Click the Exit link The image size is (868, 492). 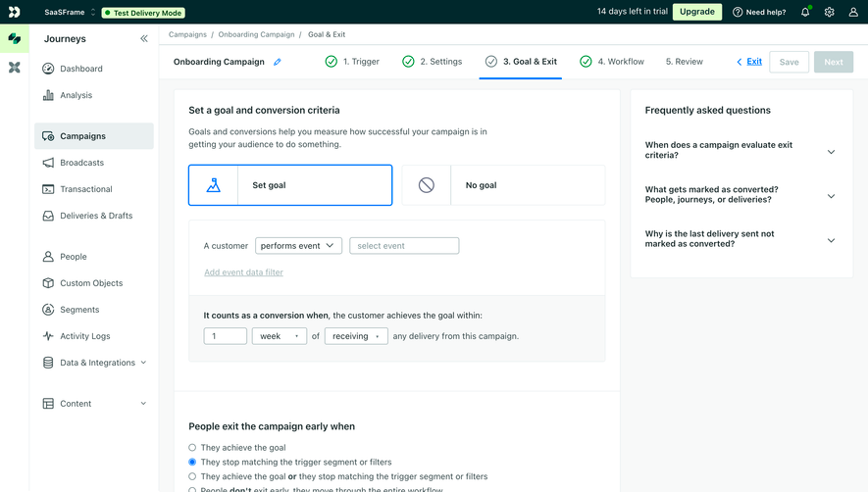click(754, 62)
